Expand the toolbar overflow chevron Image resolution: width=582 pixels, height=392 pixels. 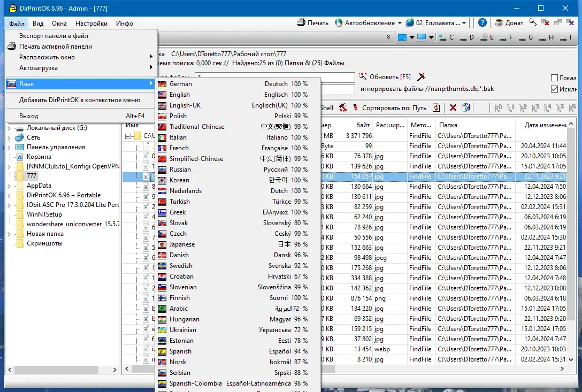(388, 37)
